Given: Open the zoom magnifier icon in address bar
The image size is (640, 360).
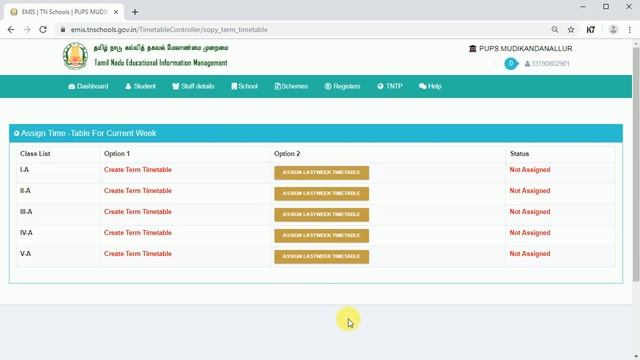Looking at the screenshot, I should click(x=555, y=29).
